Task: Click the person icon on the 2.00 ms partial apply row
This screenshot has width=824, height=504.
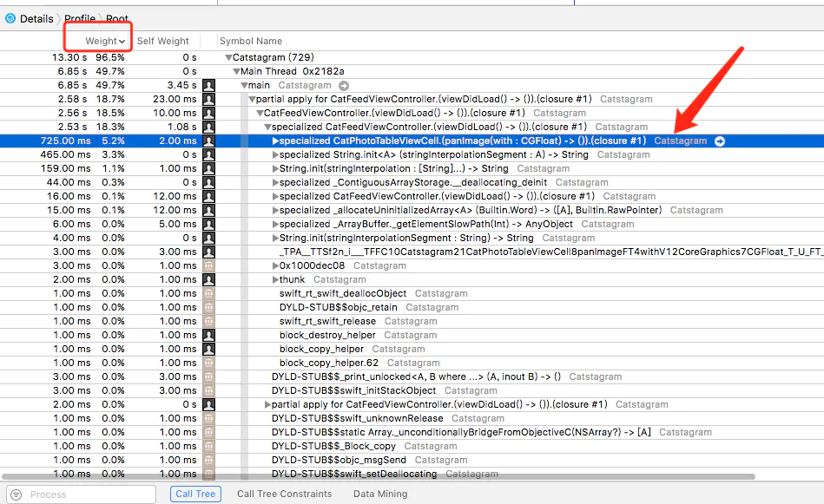Action: click(209, 405)
